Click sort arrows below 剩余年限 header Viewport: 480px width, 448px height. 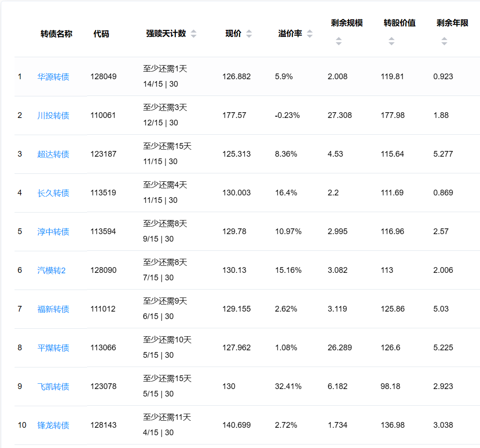pyautogui.click(x=444, y=41)
